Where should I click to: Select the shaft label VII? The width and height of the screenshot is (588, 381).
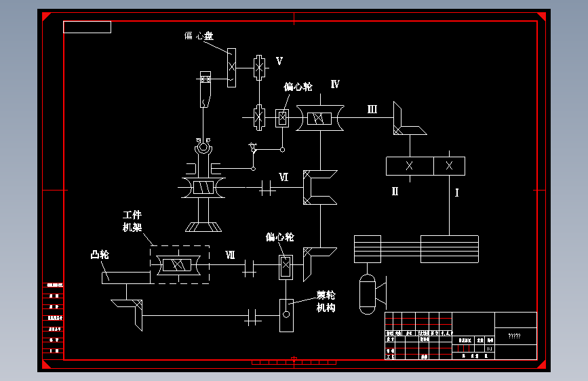(231, 255)
